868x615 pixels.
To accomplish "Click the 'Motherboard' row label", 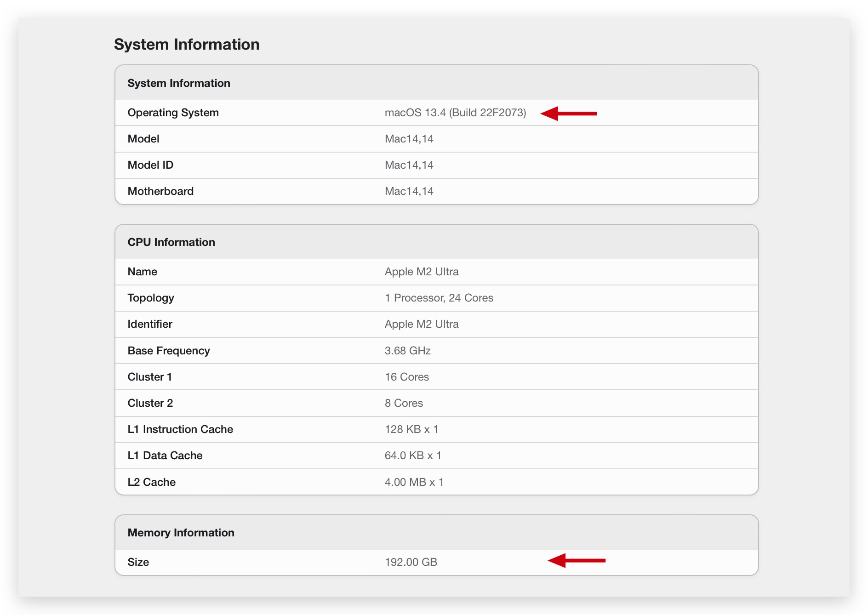I will pos(160,191).
